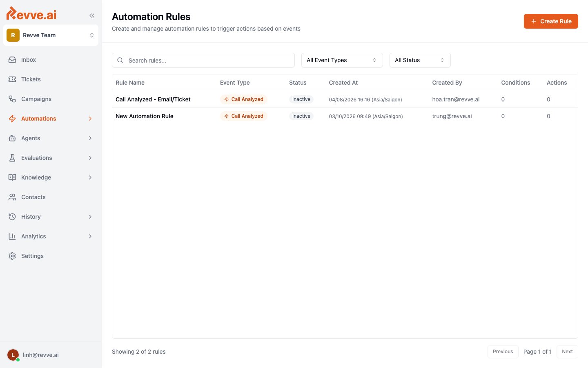Click the Page 1 of 1 indicator

[537, 352]
